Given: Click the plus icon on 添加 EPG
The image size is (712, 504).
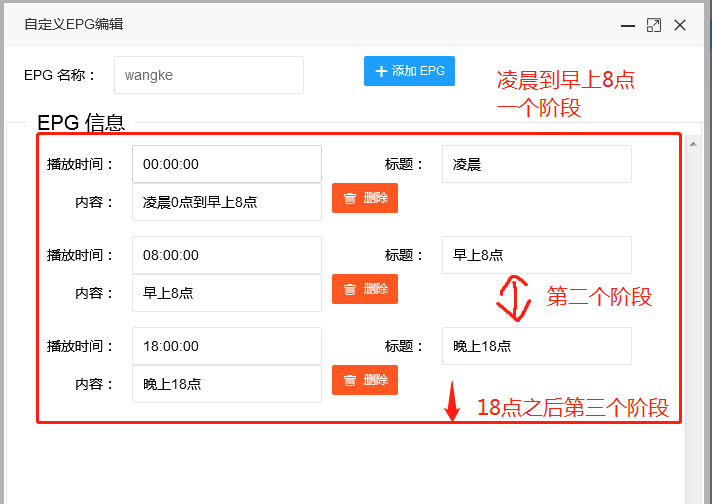Looking at the screenshot, I should point(381,71).
